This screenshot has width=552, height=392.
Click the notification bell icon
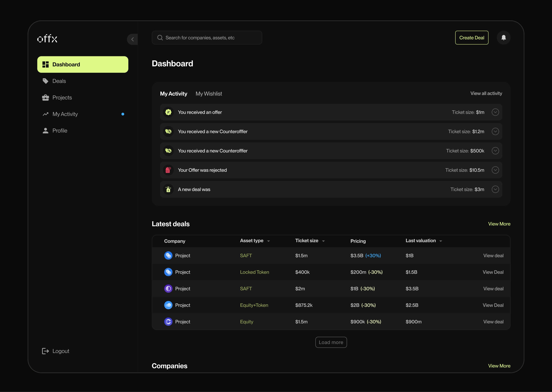[503, 38]
